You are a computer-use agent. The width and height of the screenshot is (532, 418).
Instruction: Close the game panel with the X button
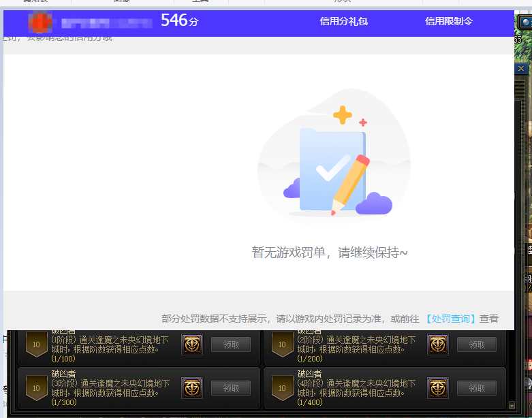522,69
